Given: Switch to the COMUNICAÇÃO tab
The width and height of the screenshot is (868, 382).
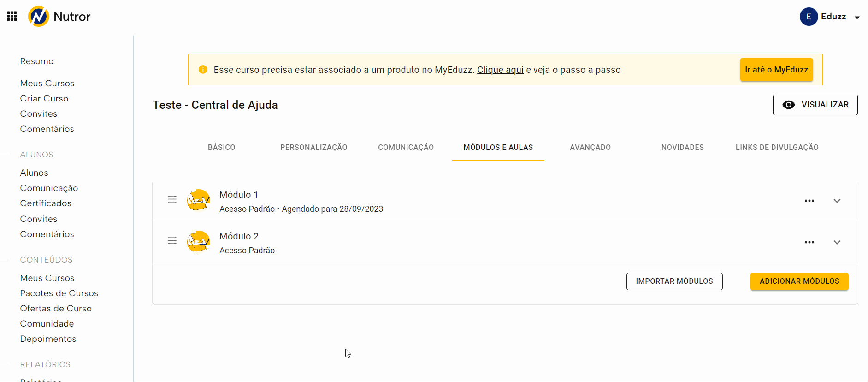Looking at the screenshot, I should coord(406,147).
